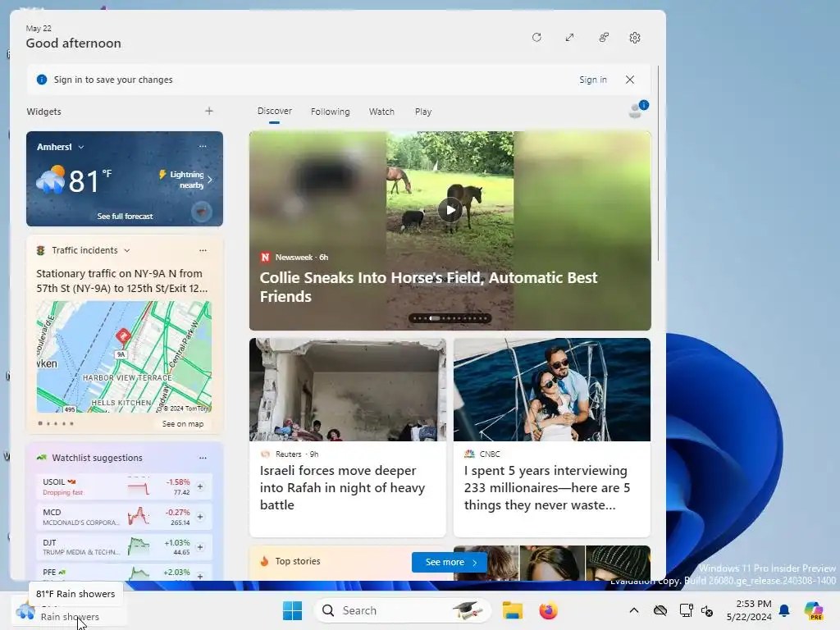Click the OneDrive cloud tray icon
840x630 pixels.
tap(660, 610)
